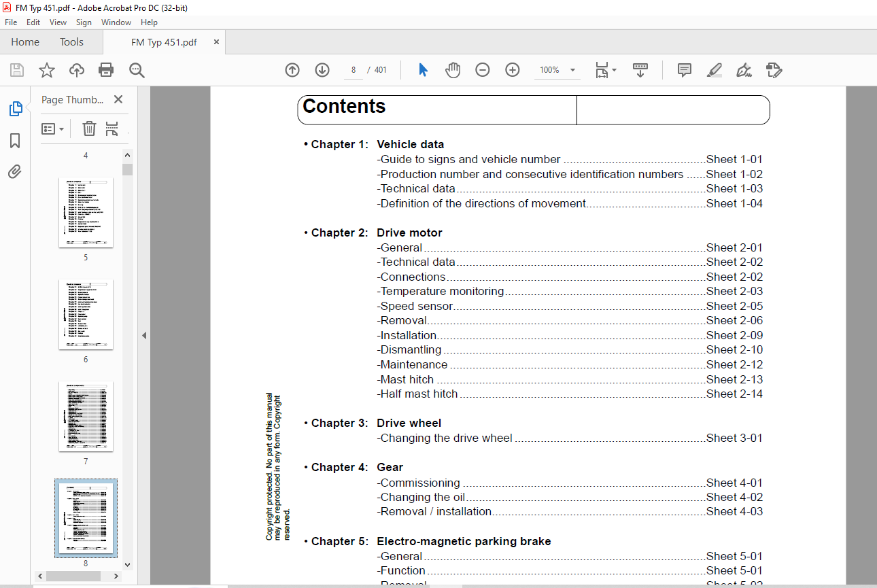Image resolution: width=877 pixels, height=588 pixels.
Task: Open the Sign document pen tool
Action: tap(744, 70)
